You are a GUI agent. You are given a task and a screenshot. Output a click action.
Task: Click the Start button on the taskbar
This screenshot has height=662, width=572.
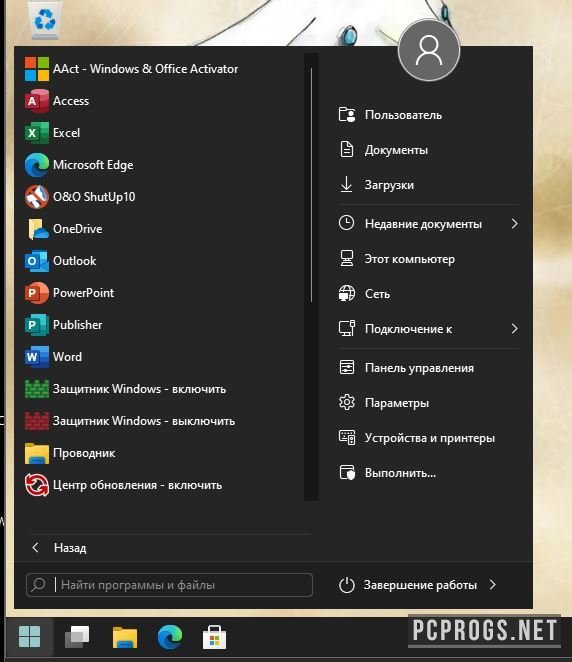(x=30, y=637)
